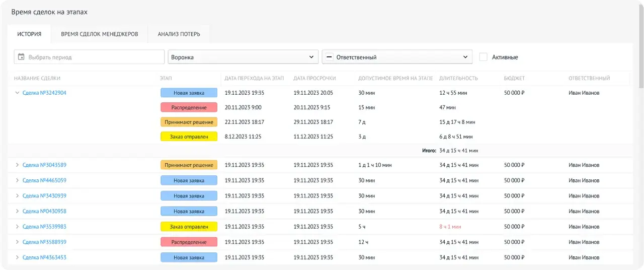Click the Дата просрочки column header
Viewport: 644px width, 270px height.
(x=314, y=78)
